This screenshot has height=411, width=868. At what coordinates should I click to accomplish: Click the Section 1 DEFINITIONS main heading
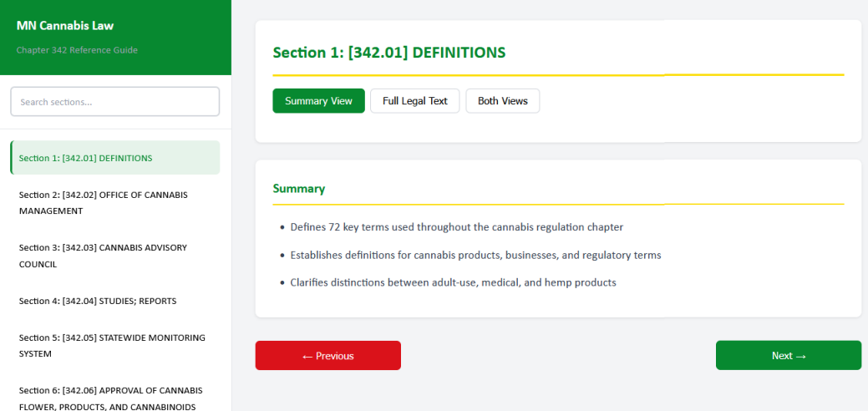click(388, 53)
